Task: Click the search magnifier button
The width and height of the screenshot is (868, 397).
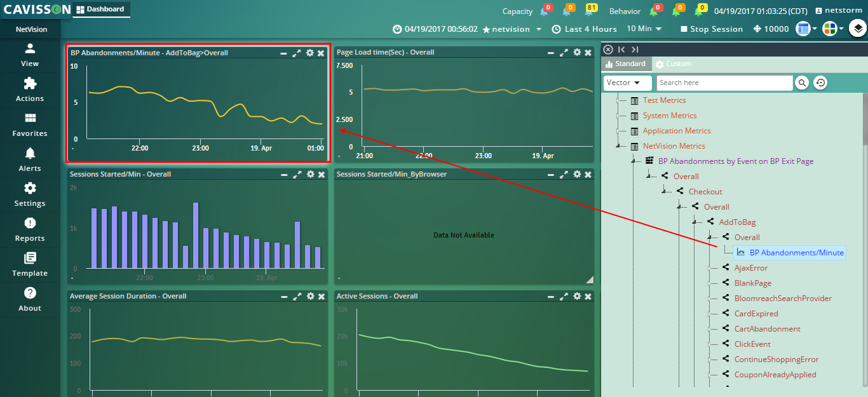Action: [x=802, y=83]
